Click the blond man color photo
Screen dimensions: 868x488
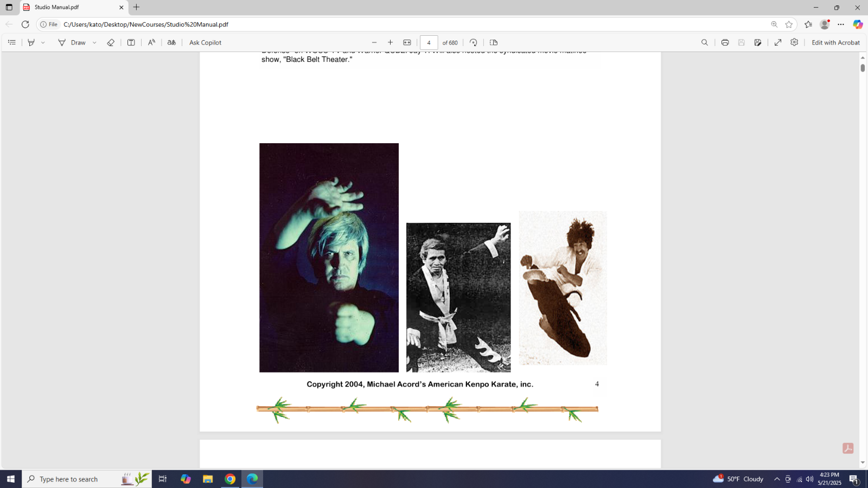[x=329, y=258]
